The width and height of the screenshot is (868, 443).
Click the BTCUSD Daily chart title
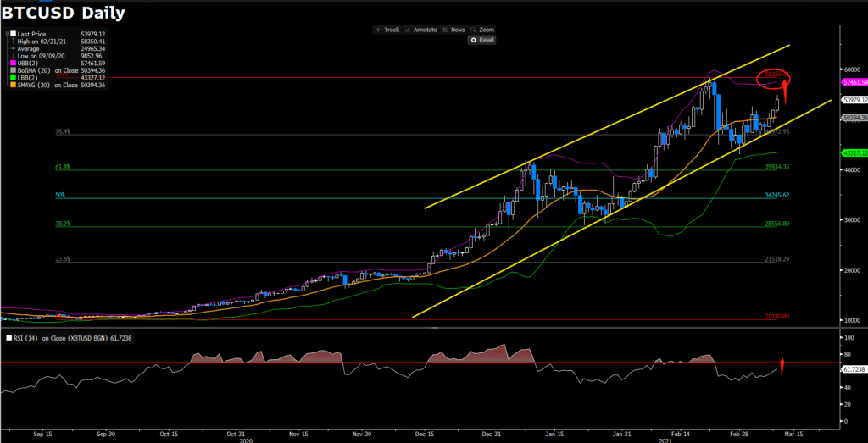pyautogui.click(x=63, y=12)
